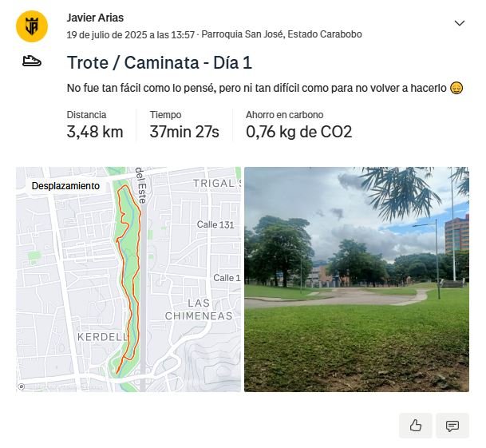The height and width of the screenshot is (448, 486).
Task: Open comments with speech bubble icon
Action: click(x=452, y=426)
